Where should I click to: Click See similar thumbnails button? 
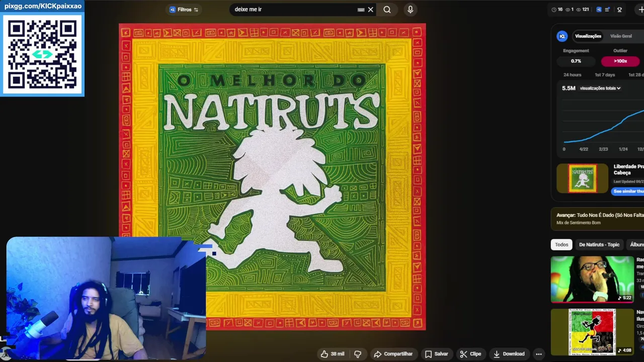click(x=628, y=191)
